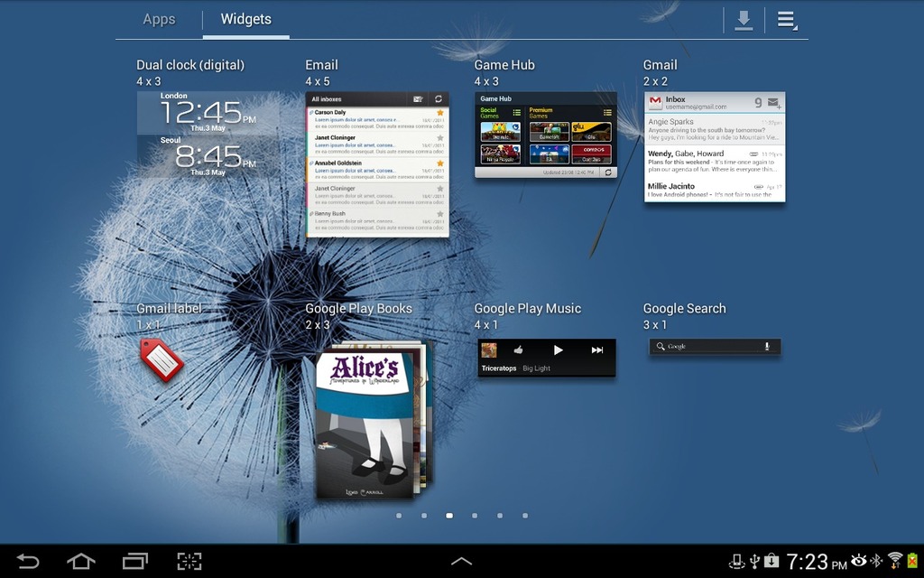
Task: Tap the USB connection status icon
Action: (755, 561)
